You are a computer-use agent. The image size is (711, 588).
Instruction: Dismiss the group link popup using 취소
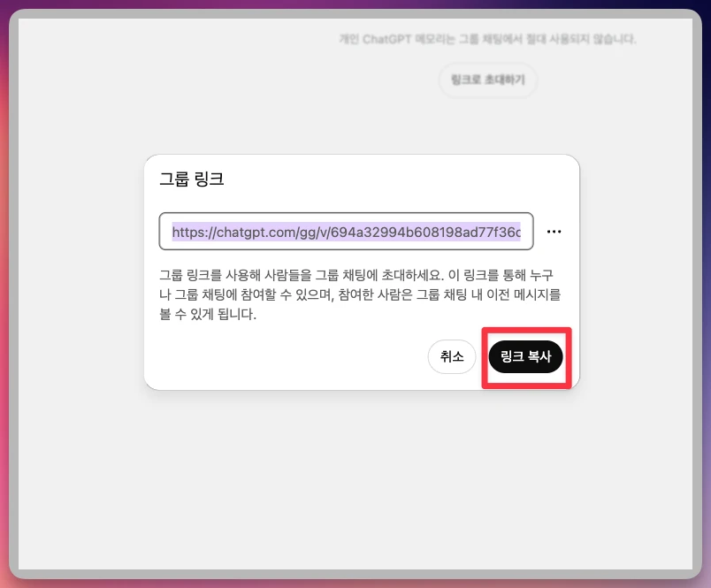(x=452, y=356)
